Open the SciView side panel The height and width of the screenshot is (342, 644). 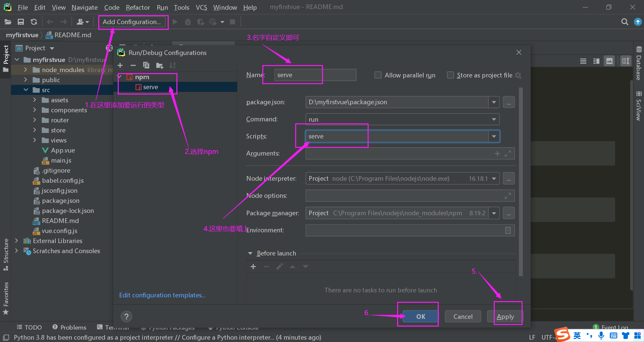click(x=639, y=106)
